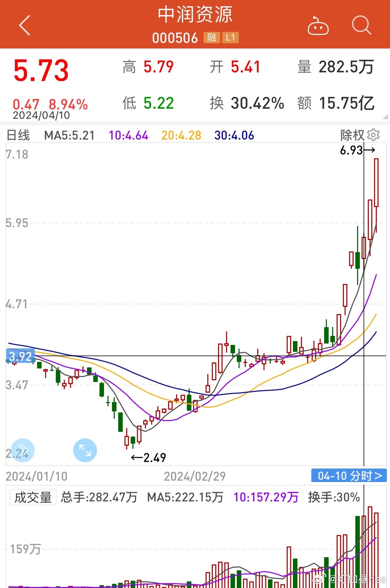Expand quote details corner triangle
390x588 pixels.
385,116
